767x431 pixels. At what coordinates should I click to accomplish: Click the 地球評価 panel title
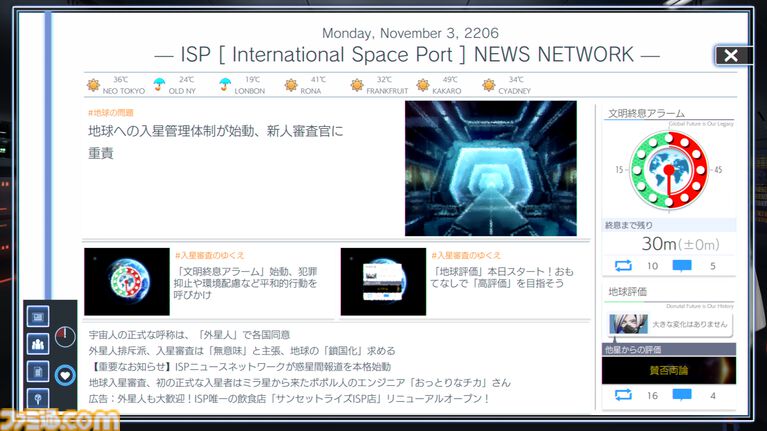pos(628,292)
